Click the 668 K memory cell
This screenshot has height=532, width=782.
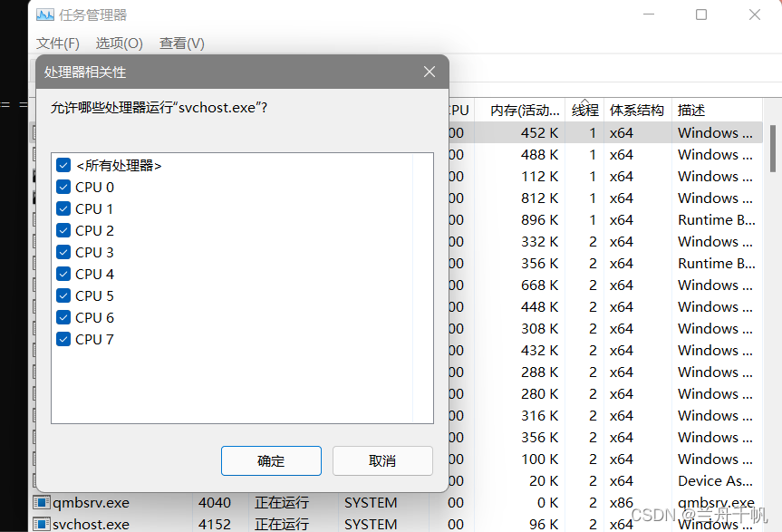click(540, 285)
